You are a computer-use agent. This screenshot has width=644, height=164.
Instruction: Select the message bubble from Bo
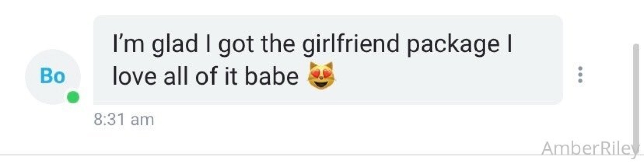pyautogui.click(x=328, y=60)
